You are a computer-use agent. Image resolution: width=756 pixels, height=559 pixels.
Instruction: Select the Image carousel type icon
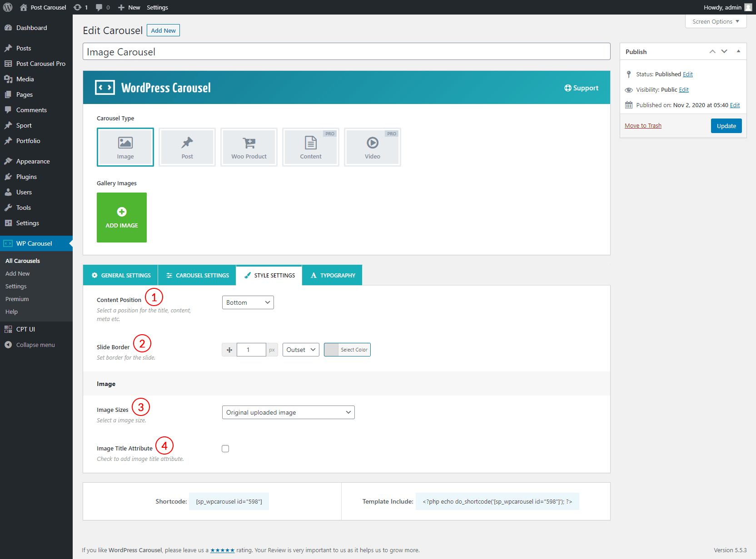125,143
